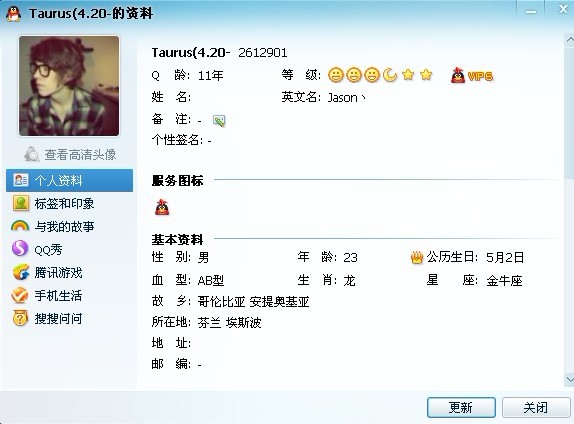This screenshot has width=574, height=424.
Task: Click the QQ penguin icon in title bar
Action: (x=13, y=14)
